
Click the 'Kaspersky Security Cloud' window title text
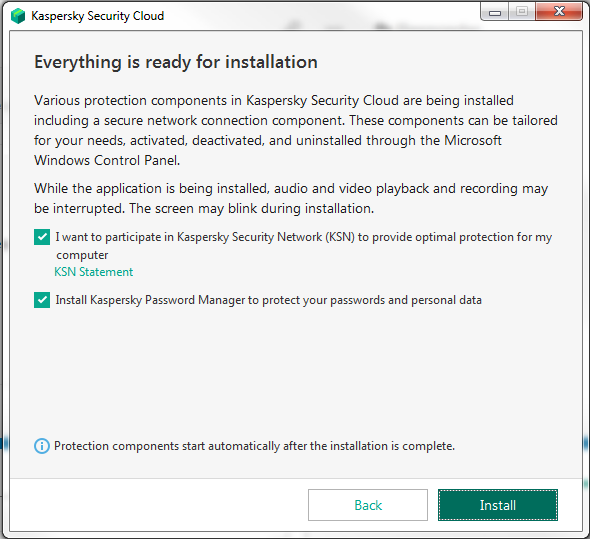point(97,16)
